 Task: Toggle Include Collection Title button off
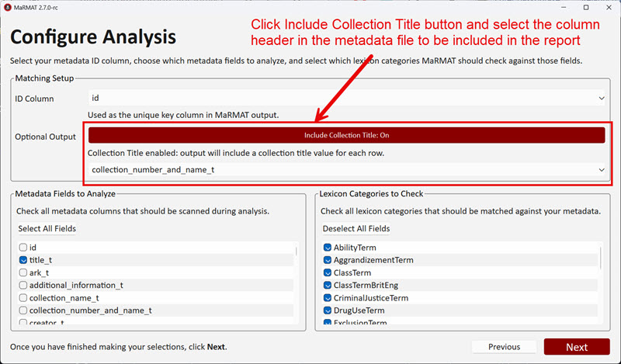(346, 135)
